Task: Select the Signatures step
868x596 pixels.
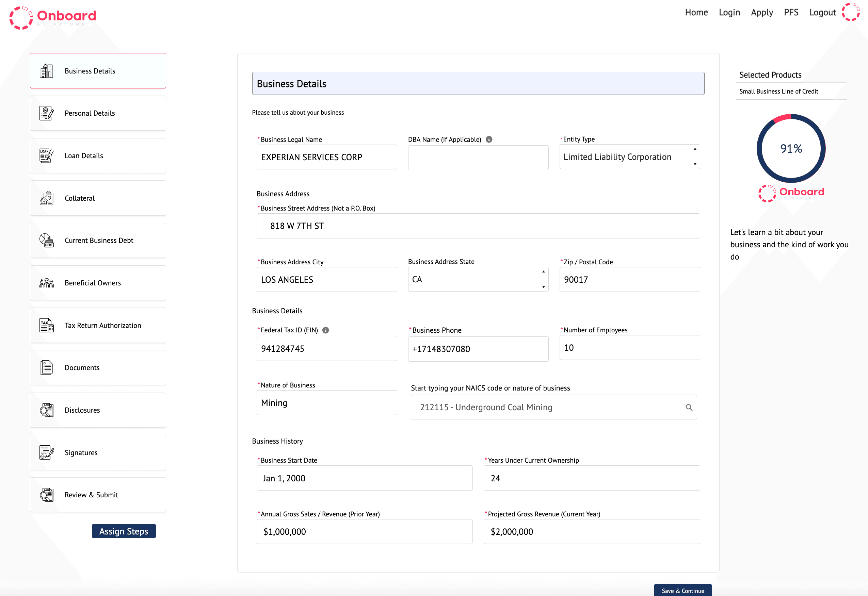Action: pyautogui.click(x=98, y=452)
